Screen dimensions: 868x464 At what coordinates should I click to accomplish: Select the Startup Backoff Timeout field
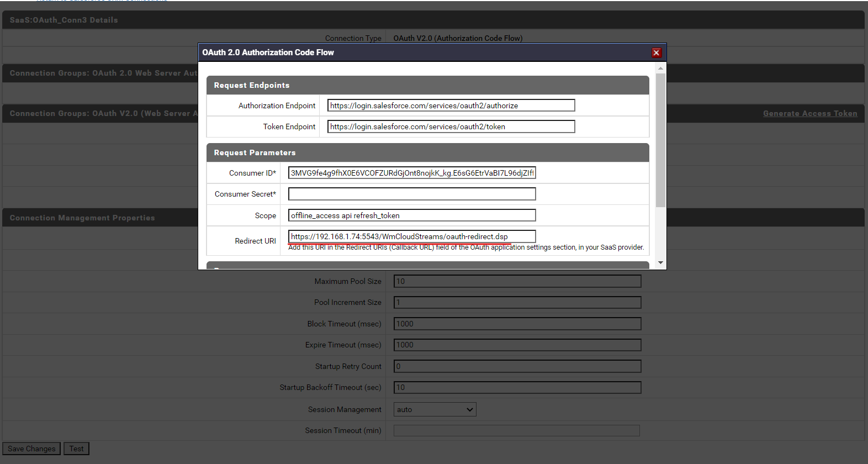[x=517, y=387]
